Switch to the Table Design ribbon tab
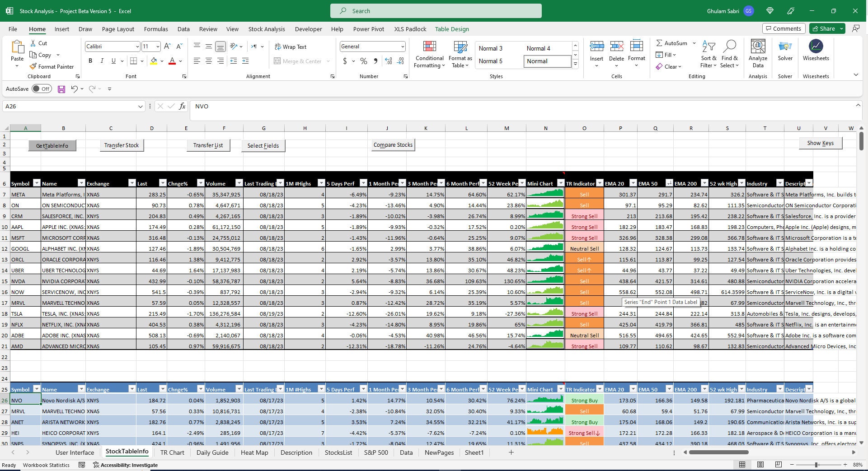 pos(451,29)
